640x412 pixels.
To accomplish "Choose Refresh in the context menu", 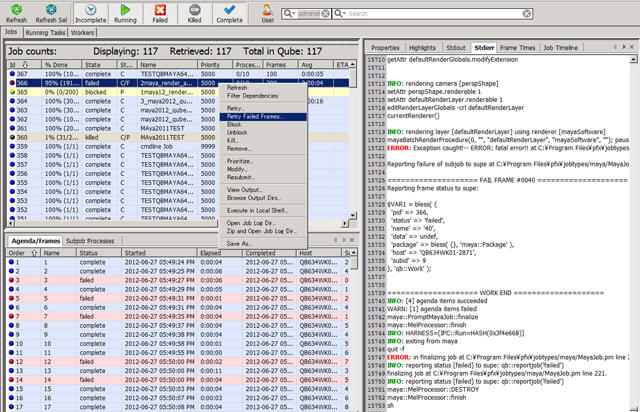I will (x=263, y=88).
